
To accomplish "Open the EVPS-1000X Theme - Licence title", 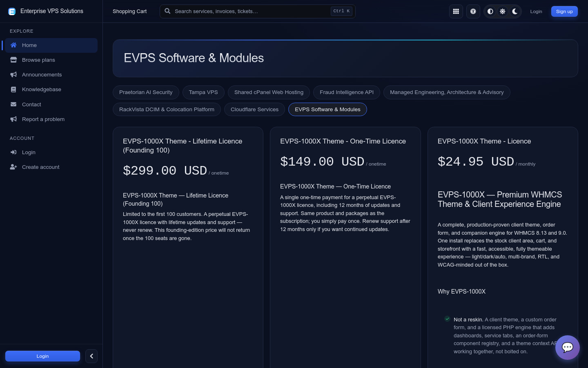I will pos(484,141).
